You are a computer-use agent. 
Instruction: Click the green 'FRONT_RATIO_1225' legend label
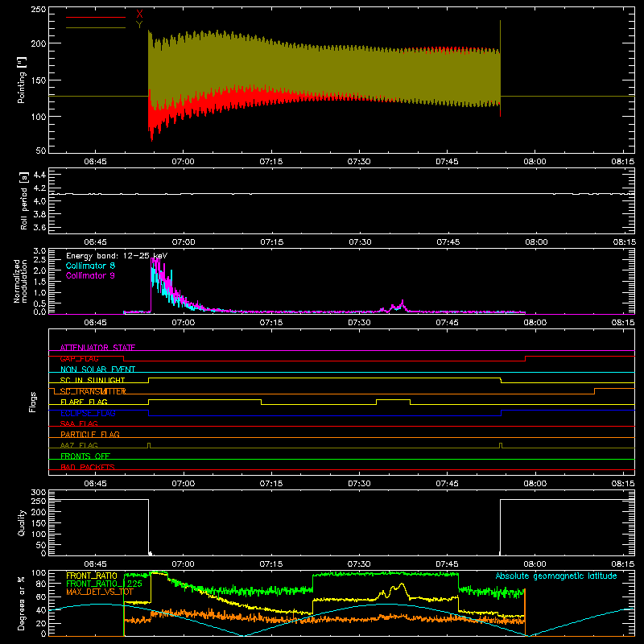[105, 584]
